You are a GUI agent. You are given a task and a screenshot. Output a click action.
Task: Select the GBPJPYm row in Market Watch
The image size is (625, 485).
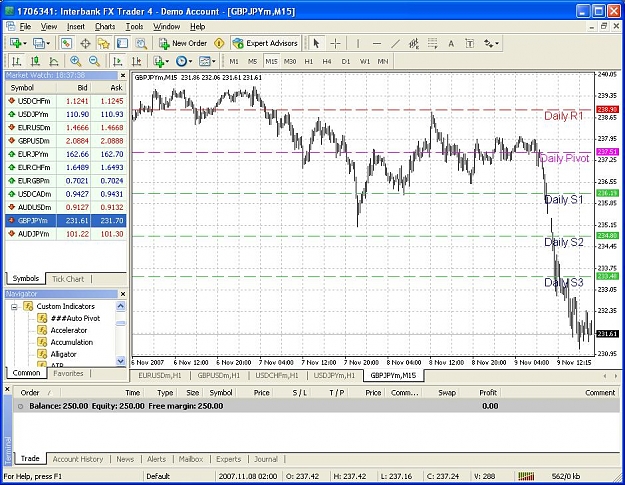(66, 220)
